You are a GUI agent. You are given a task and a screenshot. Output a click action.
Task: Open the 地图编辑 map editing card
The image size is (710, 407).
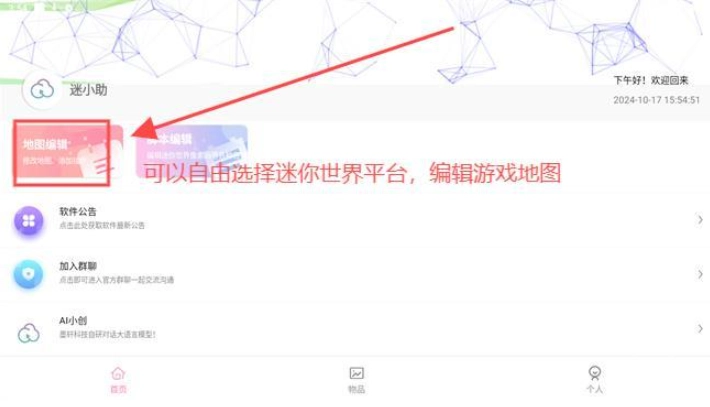click(x=68, y=153)
